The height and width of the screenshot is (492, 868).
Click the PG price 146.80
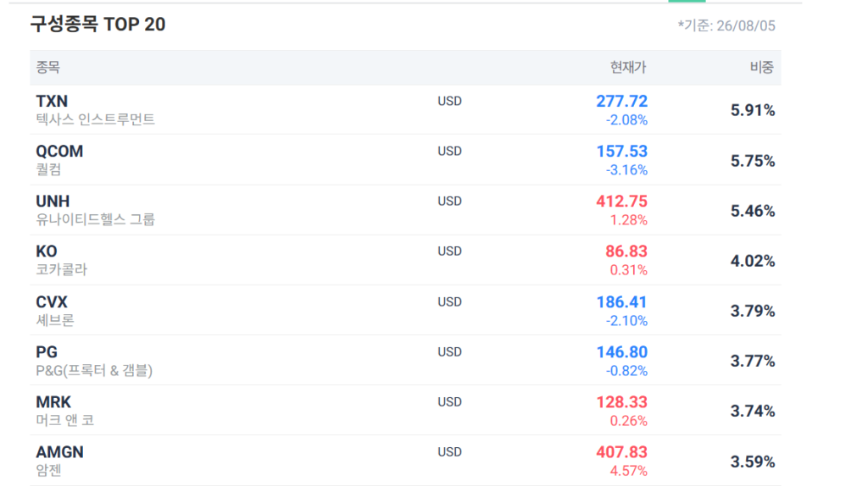(x=621, y=352)
